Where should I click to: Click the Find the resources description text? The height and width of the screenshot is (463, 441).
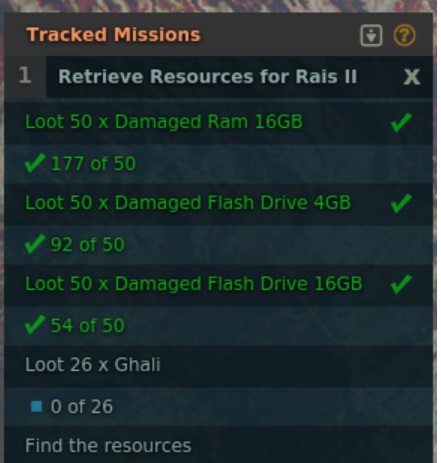(x=108, y=446)
